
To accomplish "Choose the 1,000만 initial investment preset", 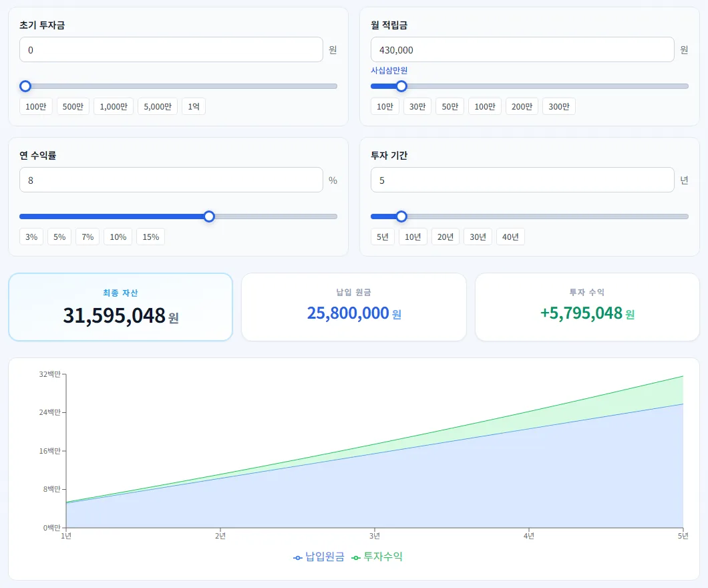I will click(114, 107).
